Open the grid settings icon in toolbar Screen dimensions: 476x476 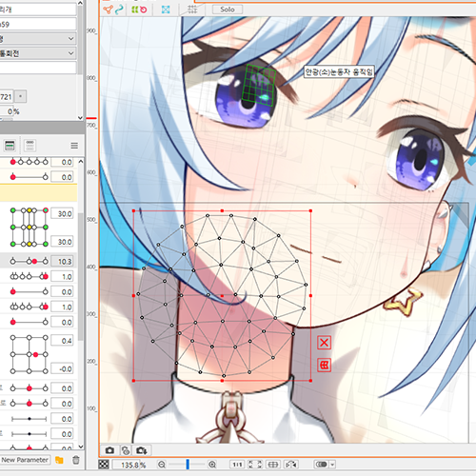coord(192,10)
